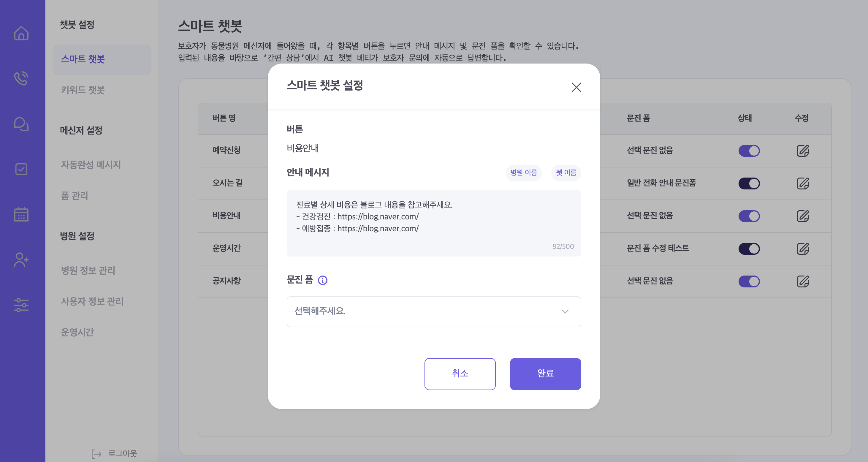Toggle the 오시는 길 status switch
Image resolution: width=868 pixels, height=462 pixels.
coord(749,183)
